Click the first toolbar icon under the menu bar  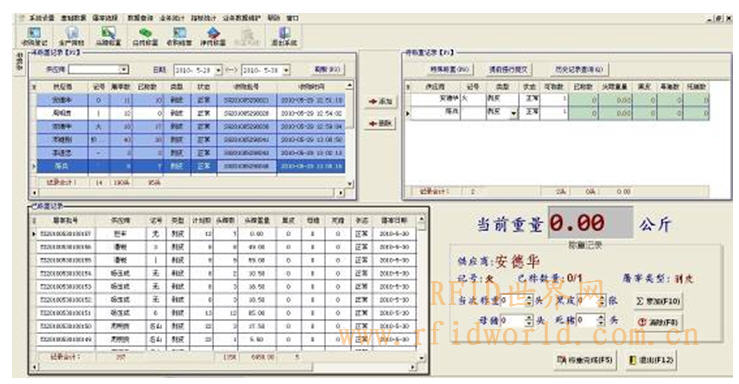coord(34,36)
